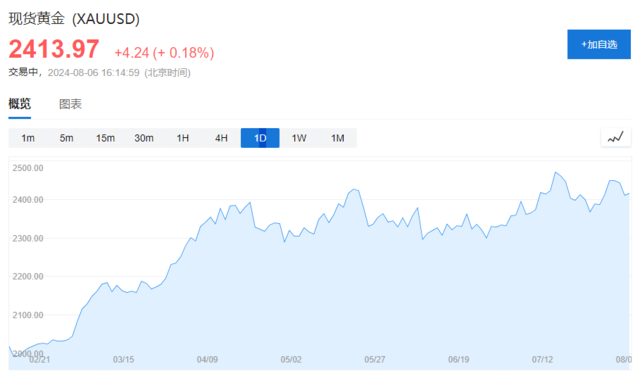Screen dimensions: 640x378
Task: Switch to 1M monthly interval
Action: tap(338, 138)
